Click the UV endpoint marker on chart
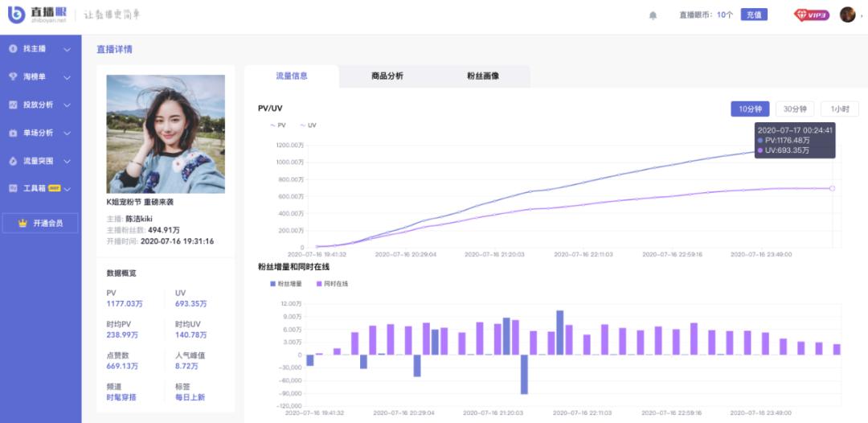 [832, 188]
